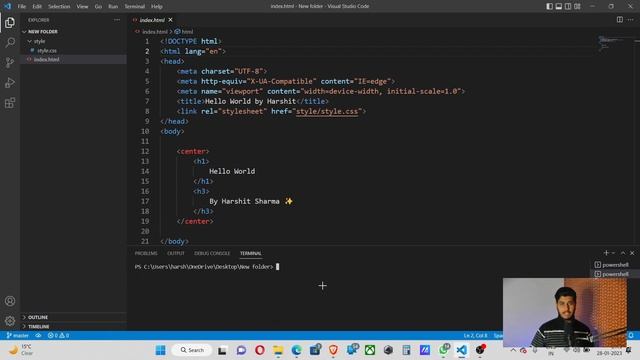This screenshot has height=360, width=640.
Task: Click the status bar eye icon beside master
Action: (x=38, y=336)
